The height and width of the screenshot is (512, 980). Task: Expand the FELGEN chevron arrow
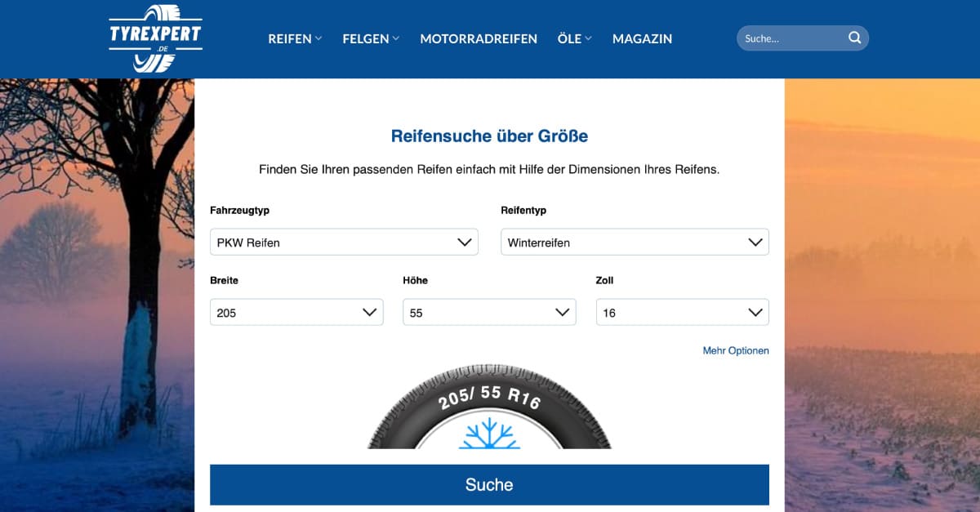(396, 38)
